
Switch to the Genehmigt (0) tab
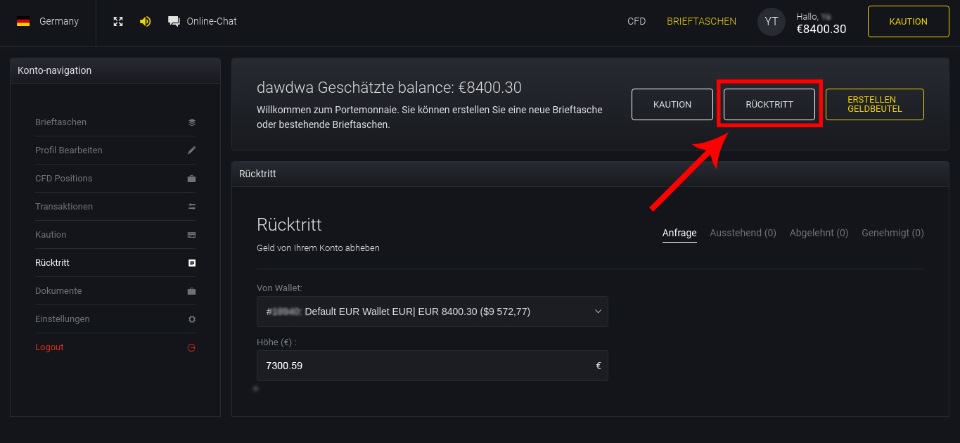[893, 233]
